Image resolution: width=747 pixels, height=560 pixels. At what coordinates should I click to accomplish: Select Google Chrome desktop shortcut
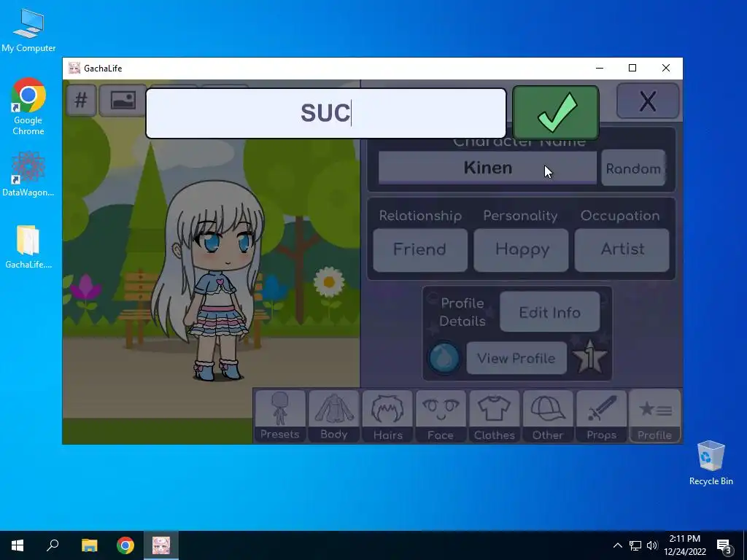28,106
